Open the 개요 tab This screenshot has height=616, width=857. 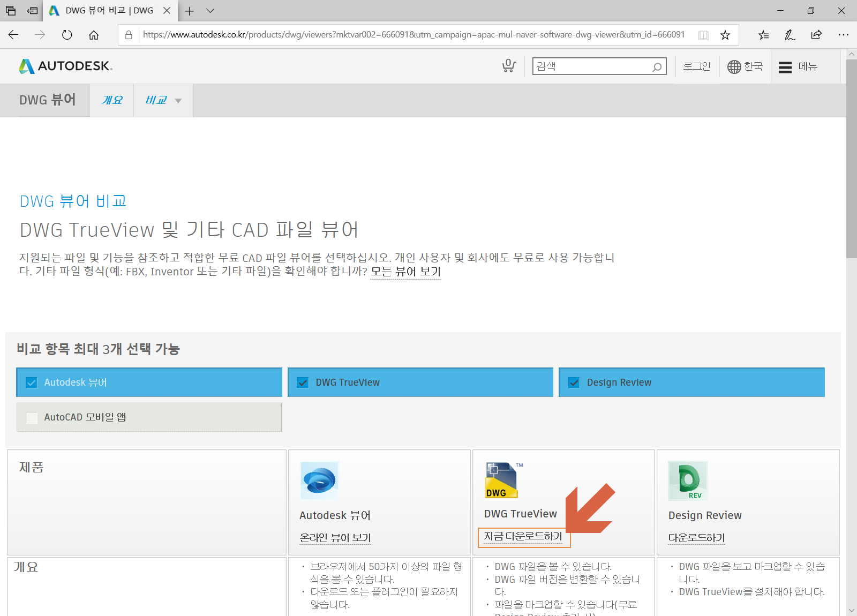(x=111, y=100)
